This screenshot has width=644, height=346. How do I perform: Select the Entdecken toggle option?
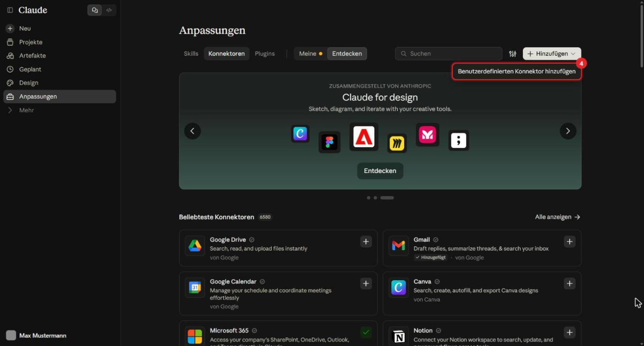[x=347, y=54]
